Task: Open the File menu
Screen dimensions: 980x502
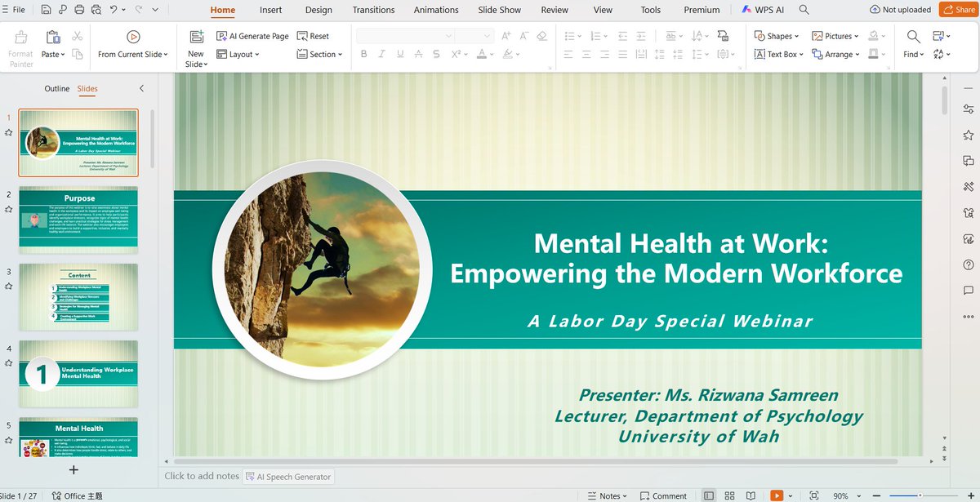Action: point(13,10)
